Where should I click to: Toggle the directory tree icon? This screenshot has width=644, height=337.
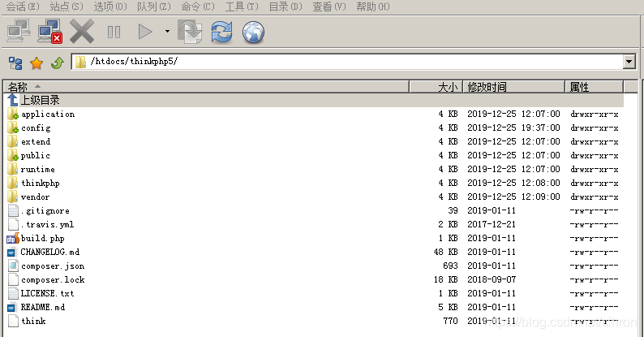click(x=15, y=63)
